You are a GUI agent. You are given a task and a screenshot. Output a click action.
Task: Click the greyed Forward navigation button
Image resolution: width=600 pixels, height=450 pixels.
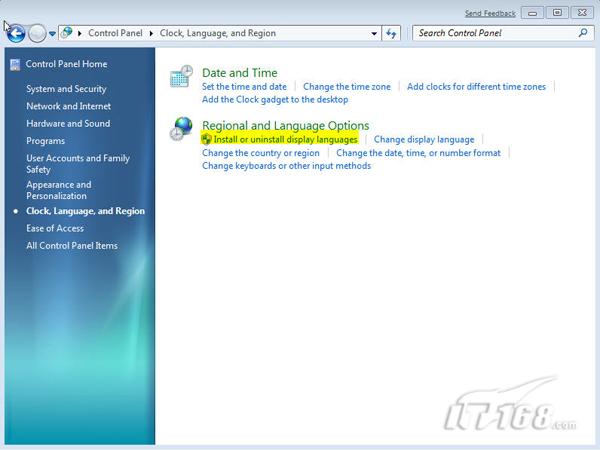click(37, 33)
